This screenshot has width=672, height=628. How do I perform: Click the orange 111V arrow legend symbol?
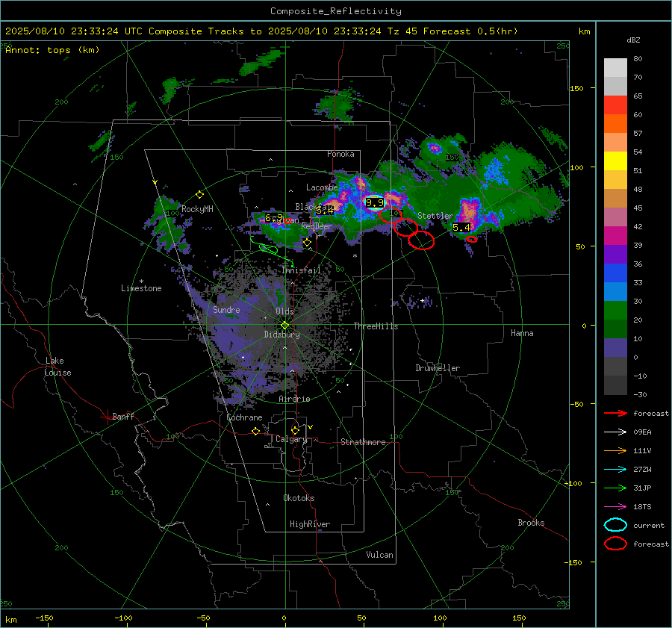tap(615, 450)
